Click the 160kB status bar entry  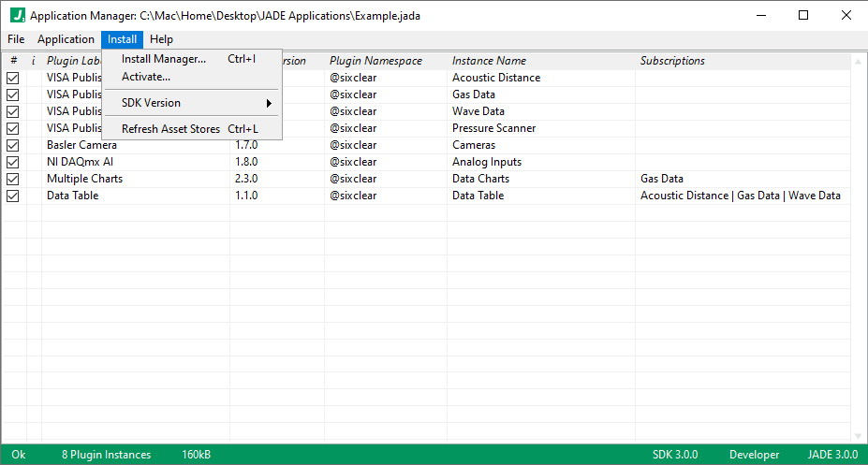click(x=196, y=455)
